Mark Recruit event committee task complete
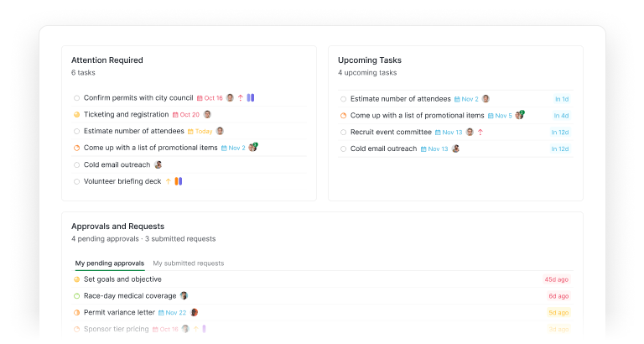Viewport: 644px width, 344px height. (x=343, y=133)
